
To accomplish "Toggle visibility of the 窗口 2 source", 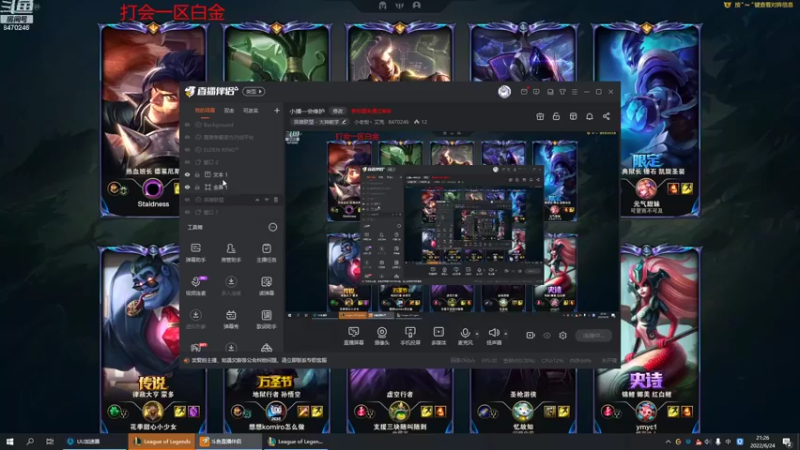I will click(187, 162).
